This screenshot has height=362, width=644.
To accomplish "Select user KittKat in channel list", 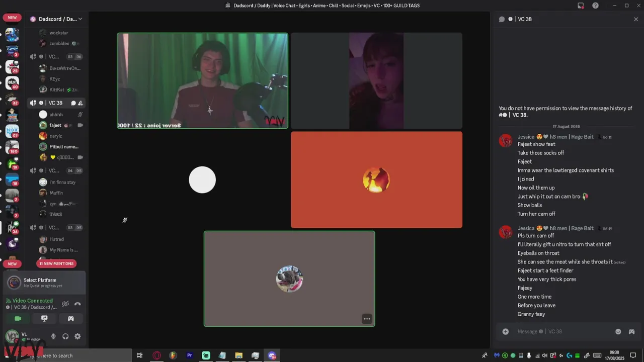I will tap(60, 89).
